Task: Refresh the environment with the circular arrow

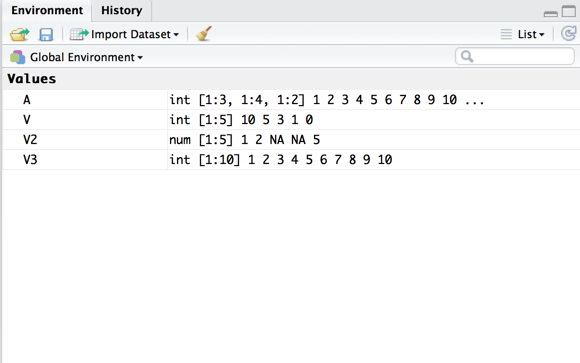Action: pos(569,34)
